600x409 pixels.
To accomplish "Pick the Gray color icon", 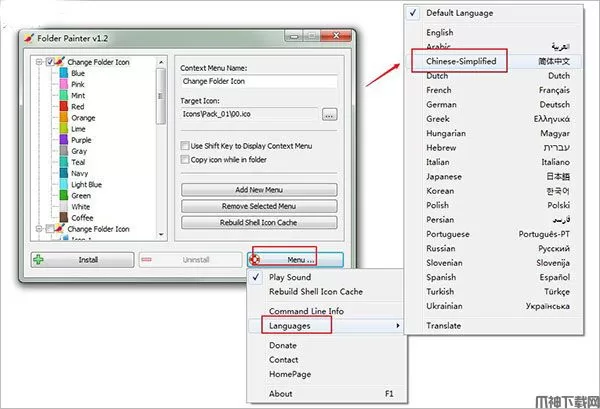I will (x=64, y=151).
